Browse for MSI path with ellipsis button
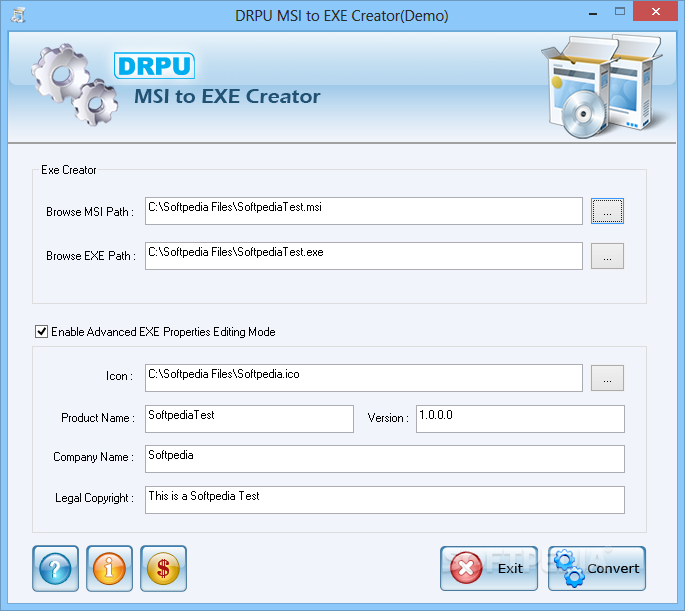This screenshot has height=611, width=685. point(607,211)
